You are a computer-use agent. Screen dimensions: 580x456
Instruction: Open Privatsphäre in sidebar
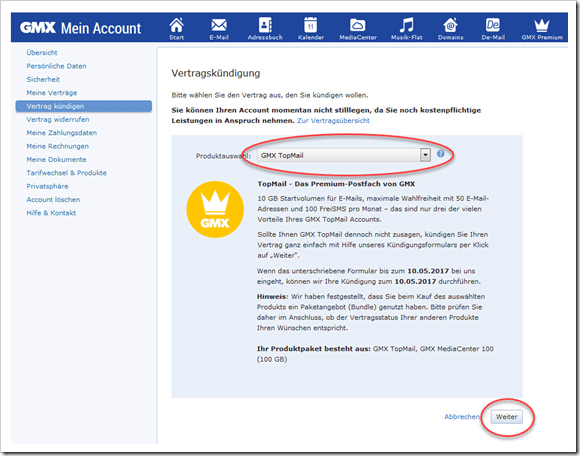(x=47, y=186)
